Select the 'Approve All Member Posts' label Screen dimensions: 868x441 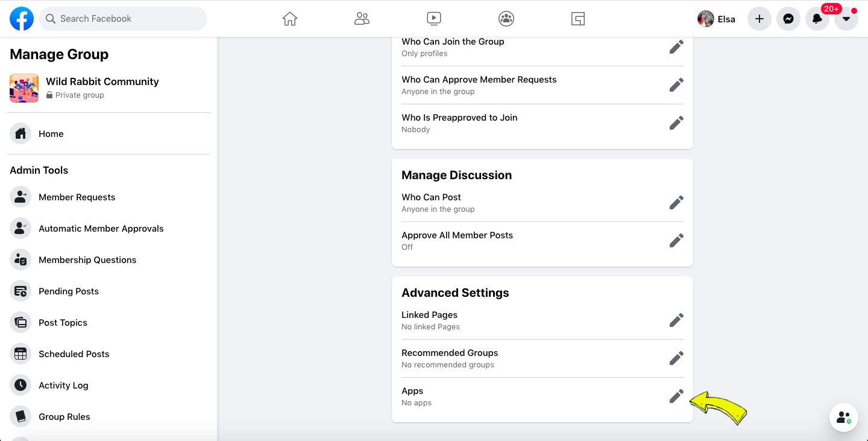point(458,235)
